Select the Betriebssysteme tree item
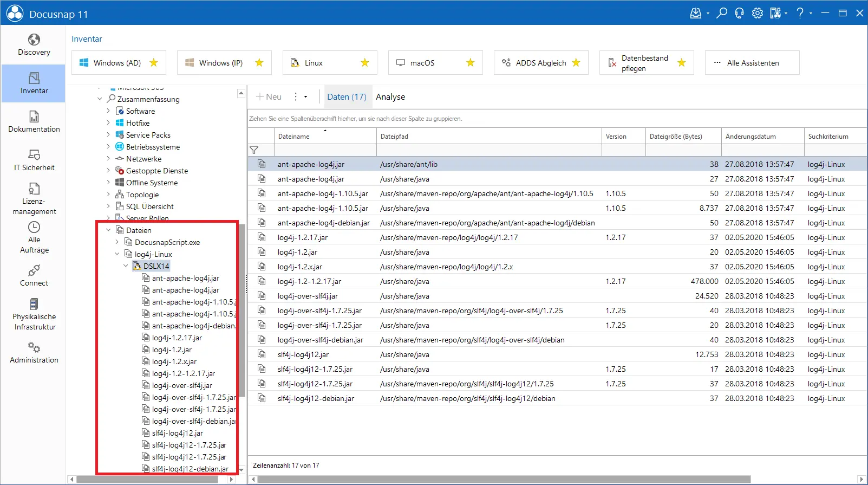The image size is (868, 485). click(x=153, y=147)
